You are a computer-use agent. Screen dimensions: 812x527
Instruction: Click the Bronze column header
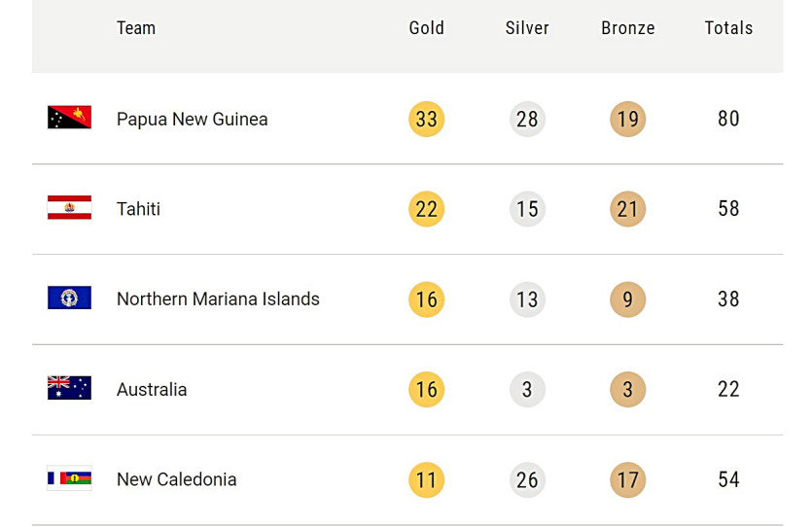pos(628,28)
